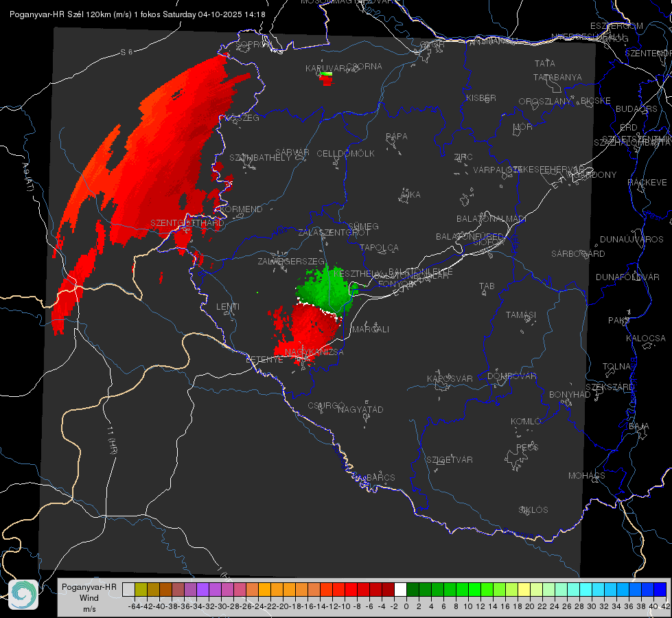
Task: Click the NAGYKANIZSA city label
Action: [314, 352]
